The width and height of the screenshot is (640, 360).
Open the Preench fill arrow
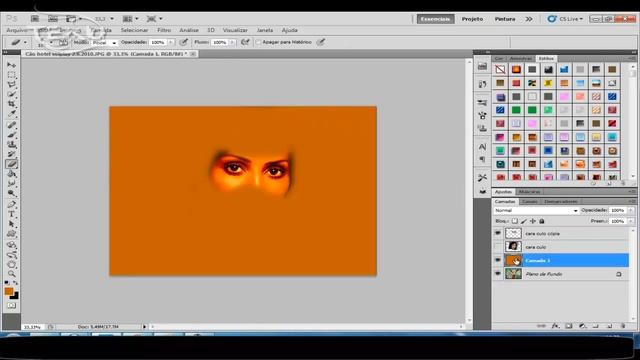point(631,221)
